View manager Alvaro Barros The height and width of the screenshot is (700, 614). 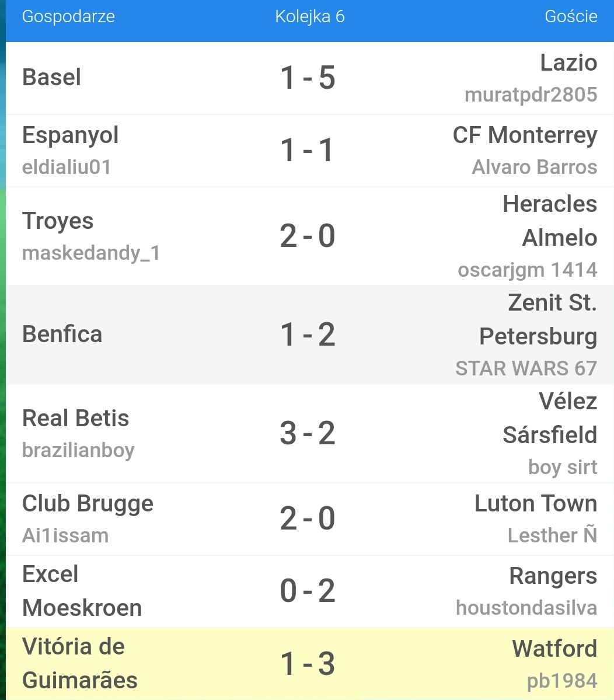(x=535, y=167)
